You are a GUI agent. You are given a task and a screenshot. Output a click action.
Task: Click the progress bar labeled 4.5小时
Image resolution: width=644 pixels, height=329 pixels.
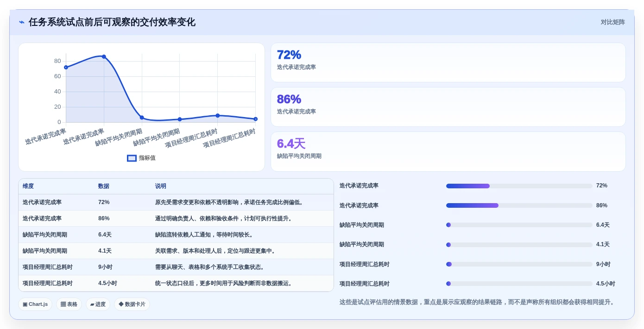point(519,284)
